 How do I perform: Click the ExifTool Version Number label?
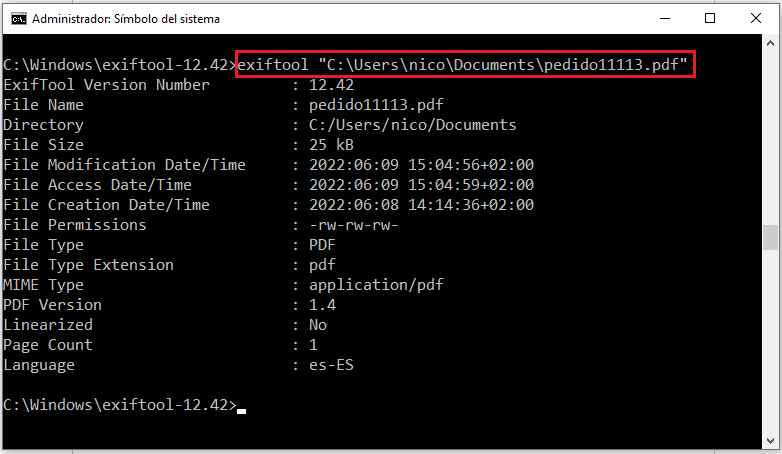(106, 85)
